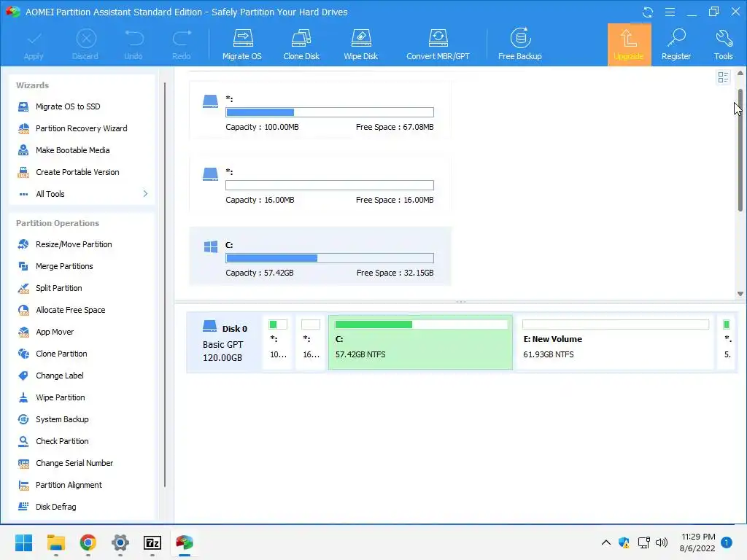Image resolution: width=747 pixels, height=560 pixels.
Task: Click the sidebar vertical scrollbar
Action: tap(165, 285)
